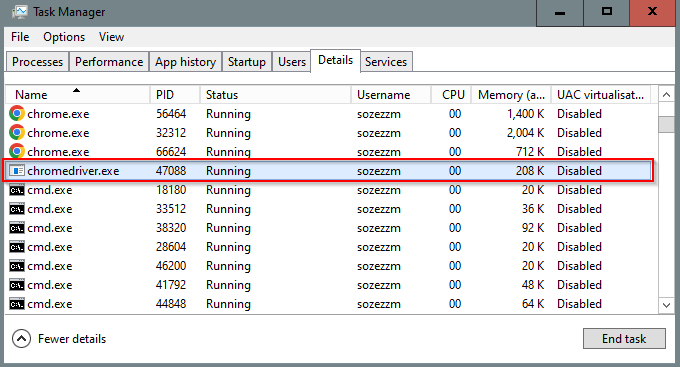The width and height of the screenshot is (680, 367).
Task: Open the Services tab
Action: (x=386, y=62)
